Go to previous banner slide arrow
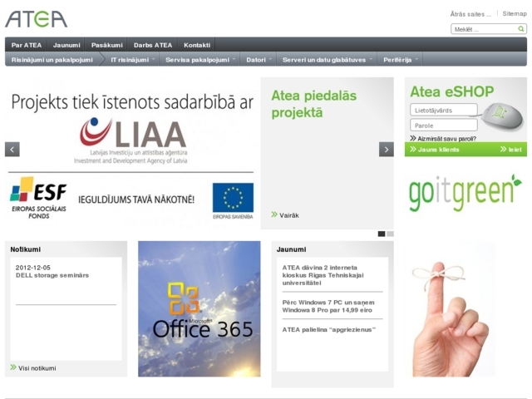Viewport: 532px width, 399px height. click(12, 150)
